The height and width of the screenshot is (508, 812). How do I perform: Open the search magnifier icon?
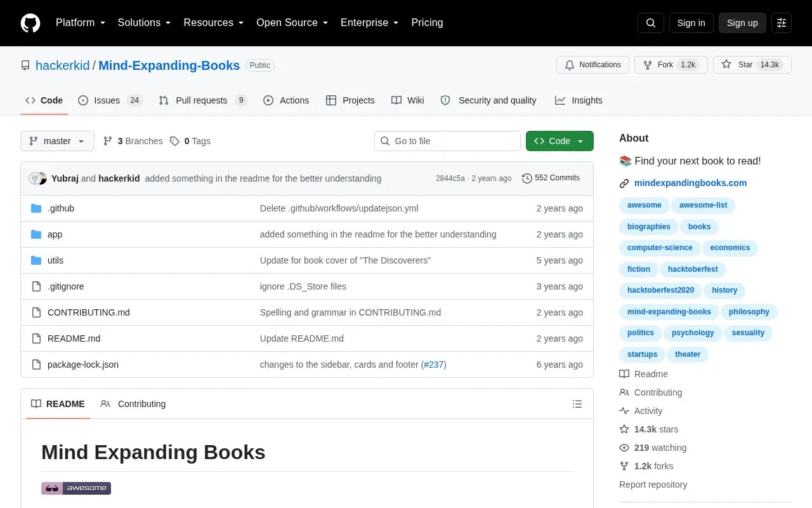coord(651,23)
